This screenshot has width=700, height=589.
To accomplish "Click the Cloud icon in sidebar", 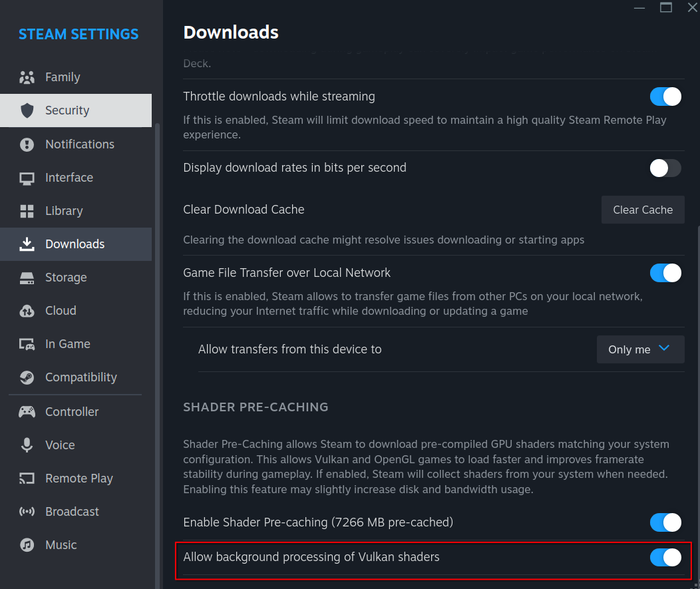I will point(27,311).
